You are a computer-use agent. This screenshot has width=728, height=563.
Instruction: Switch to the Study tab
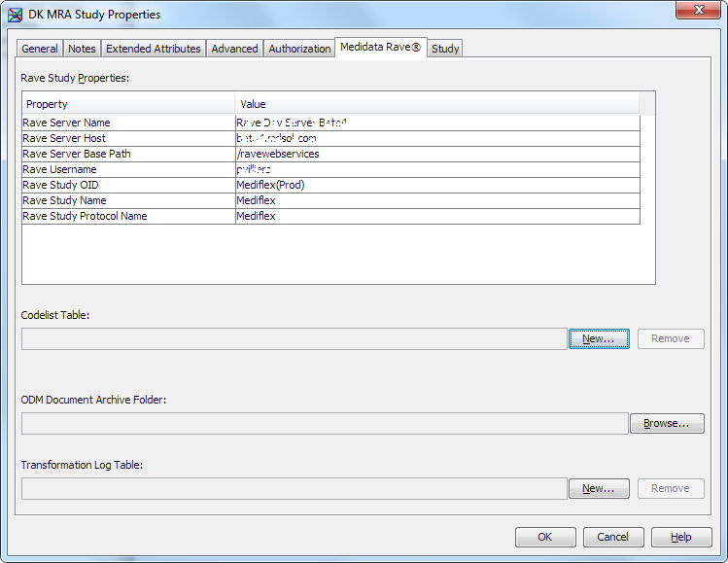[x=445, y=49]
